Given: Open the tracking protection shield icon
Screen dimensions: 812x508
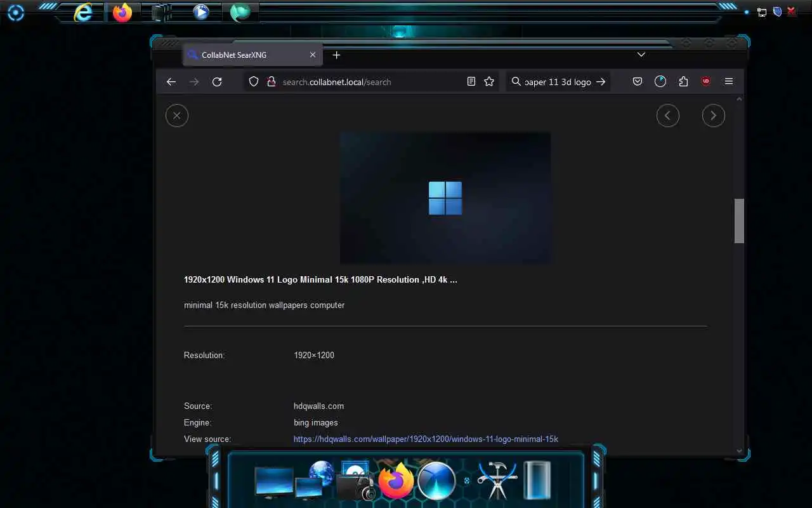Looking at the screenshot, I should click(254, 82).
